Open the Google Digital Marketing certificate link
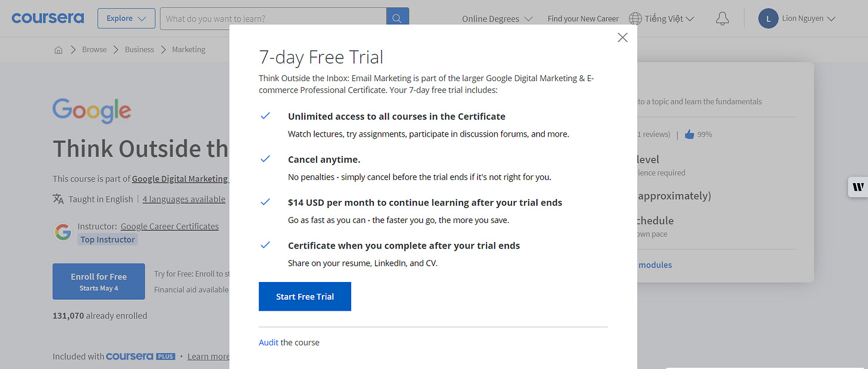The image size is (868, 369). [180, 179]
